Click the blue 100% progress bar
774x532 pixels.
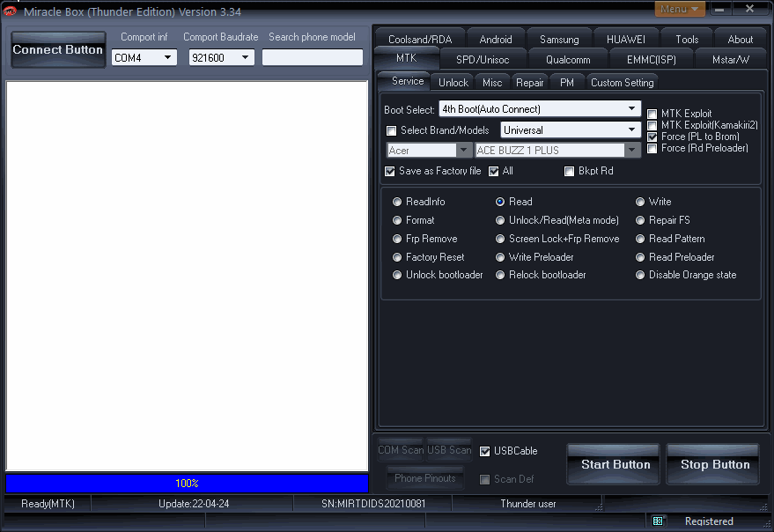[x=187, y=483]
